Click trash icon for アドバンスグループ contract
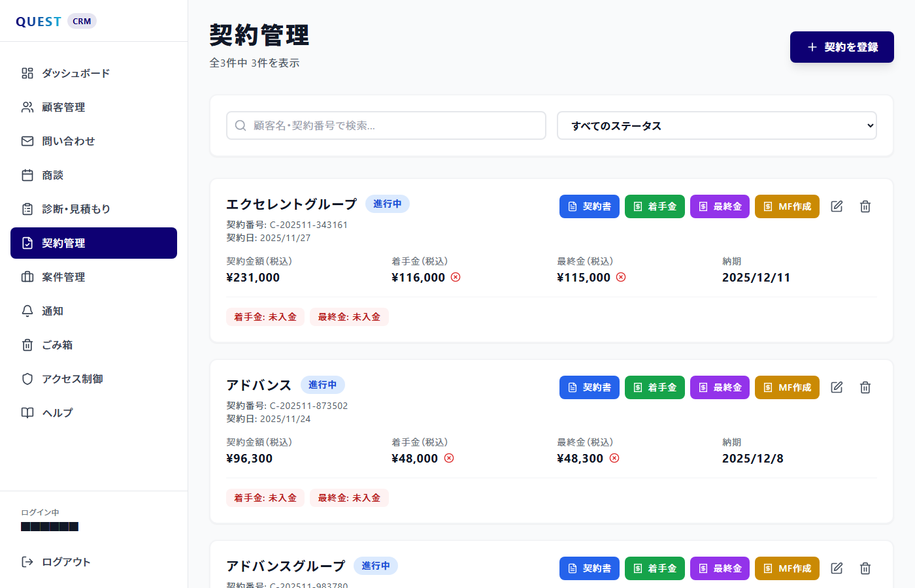Image resolution: width=915 pixels, height=588 pixels. click(x=865, y=568)
